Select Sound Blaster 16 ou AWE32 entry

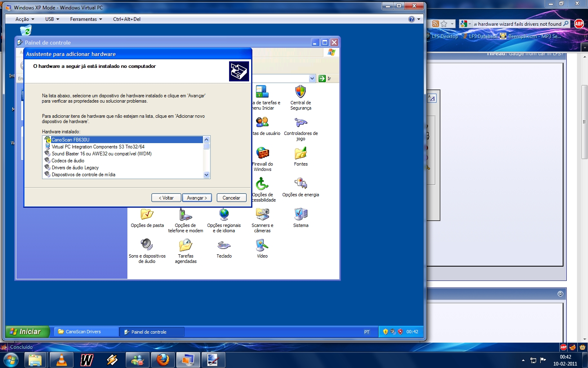point(124,154)
